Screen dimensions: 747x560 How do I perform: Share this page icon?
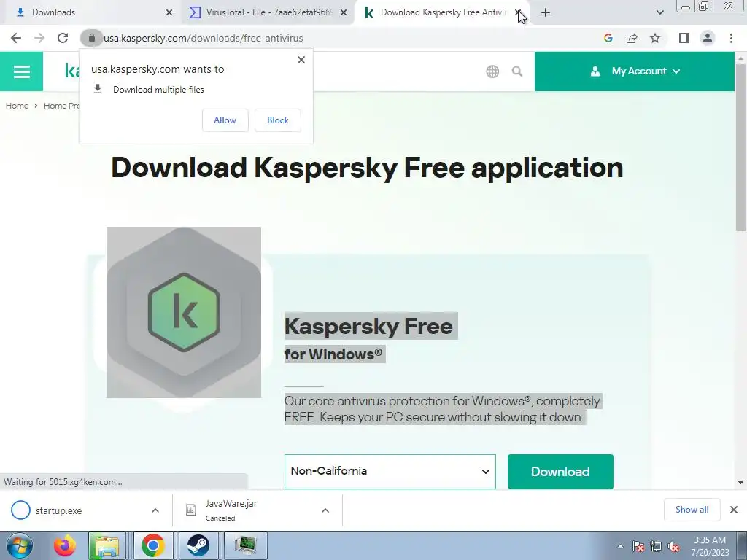tap(632, 38)
